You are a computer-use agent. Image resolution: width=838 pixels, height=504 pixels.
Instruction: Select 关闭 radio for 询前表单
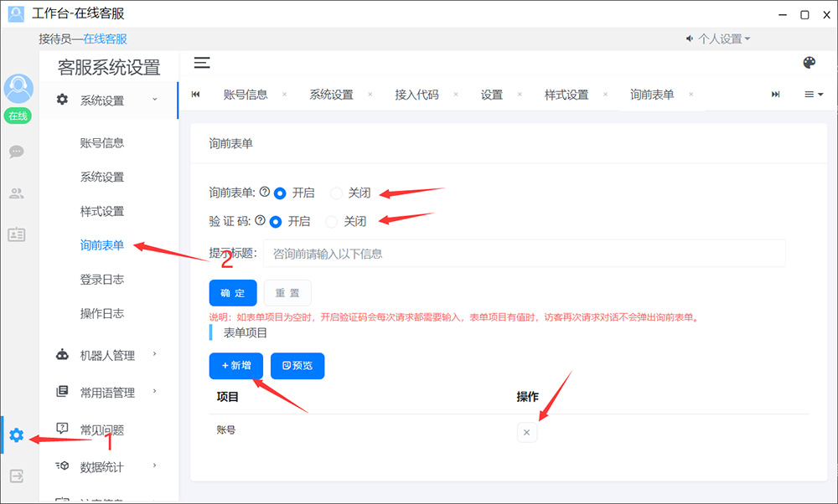pos(337,193)
